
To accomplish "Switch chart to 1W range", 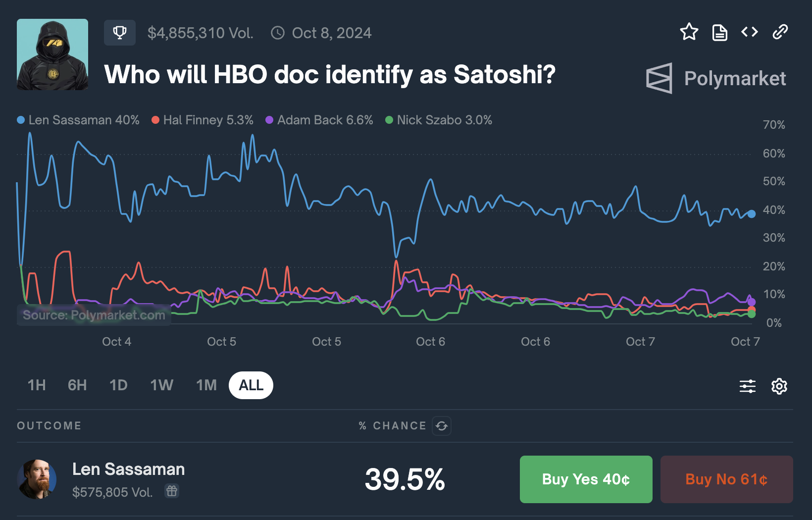I will pos(162,385).
